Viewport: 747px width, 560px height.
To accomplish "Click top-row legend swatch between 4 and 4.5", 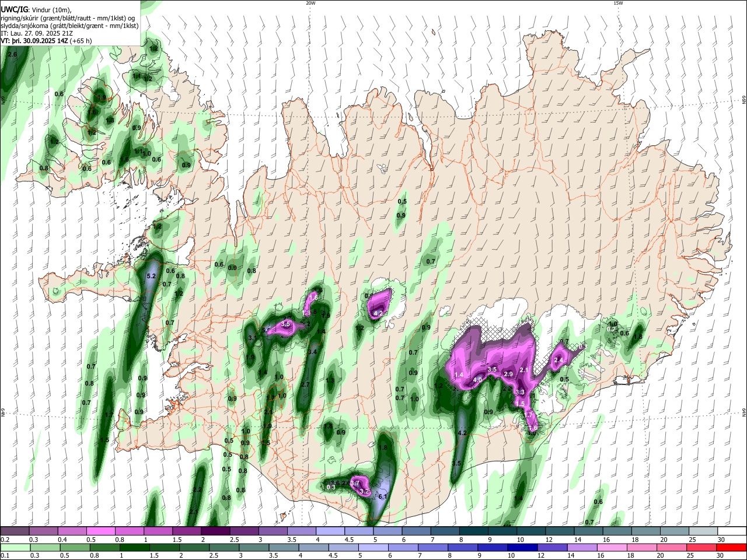I will (330, 531).
